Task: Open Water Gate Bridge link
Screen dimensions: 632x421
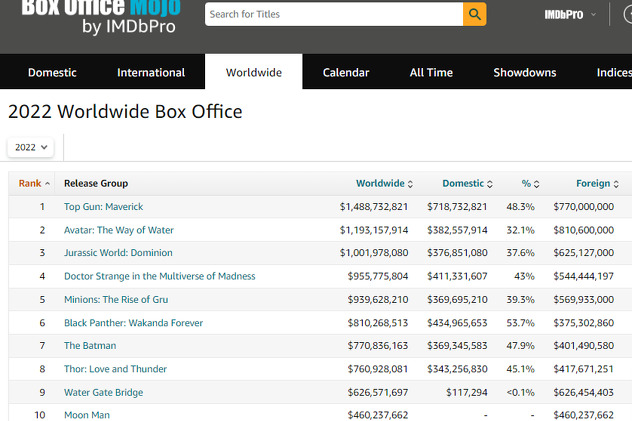Action: pos(104,392)
